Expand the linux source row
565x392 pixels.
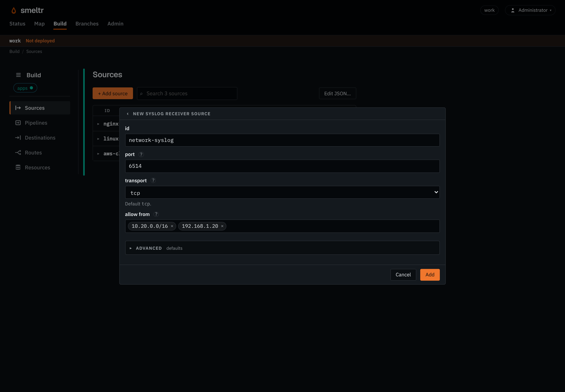tap(98, 139)
